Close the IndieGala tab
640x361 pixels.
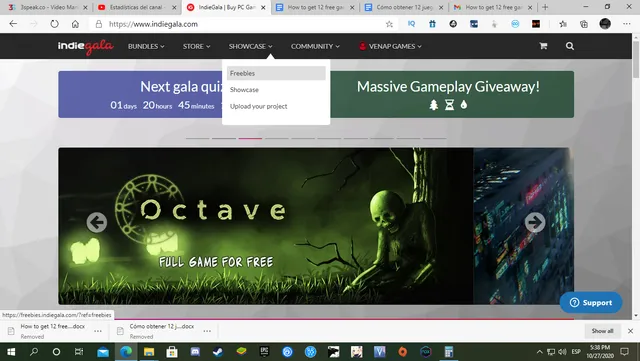tap(263, 7)
